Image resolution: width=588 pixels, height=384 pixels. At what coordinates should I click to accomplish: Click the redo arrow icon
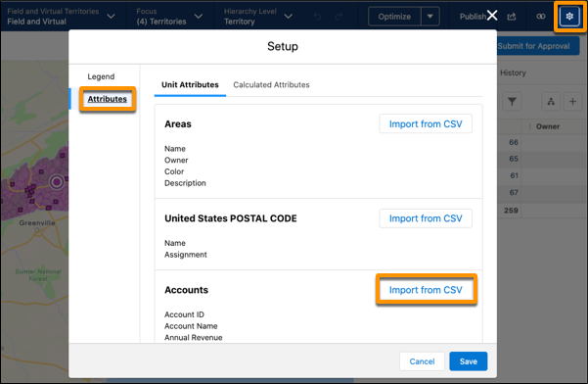click(x=339, y=17)
